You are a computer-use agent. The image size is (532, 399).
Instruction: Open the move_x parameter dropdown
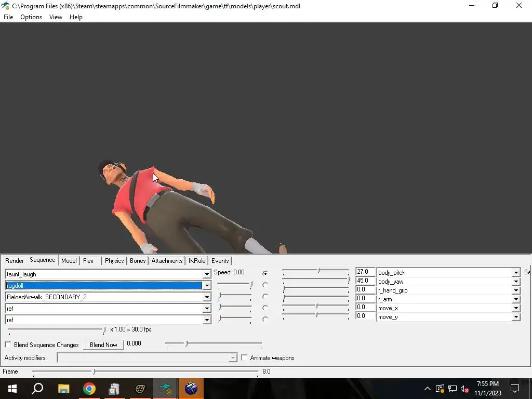(x=516, y=308)
